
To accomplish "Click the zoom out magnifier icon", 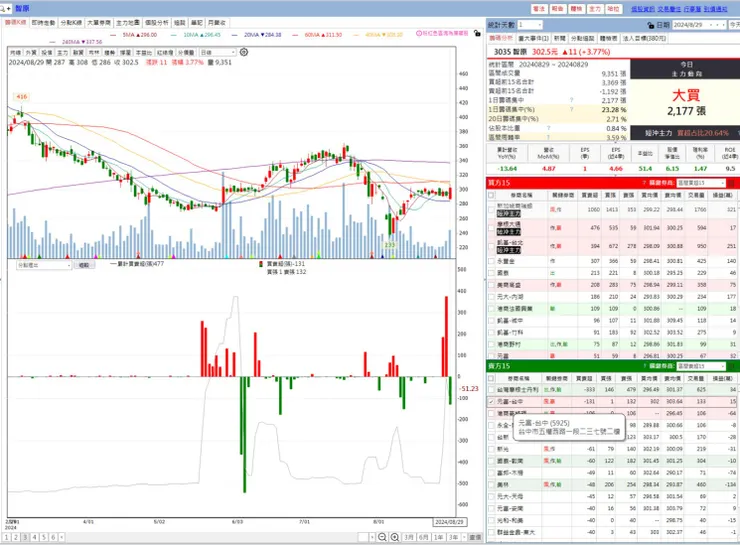I will [382, 537].
